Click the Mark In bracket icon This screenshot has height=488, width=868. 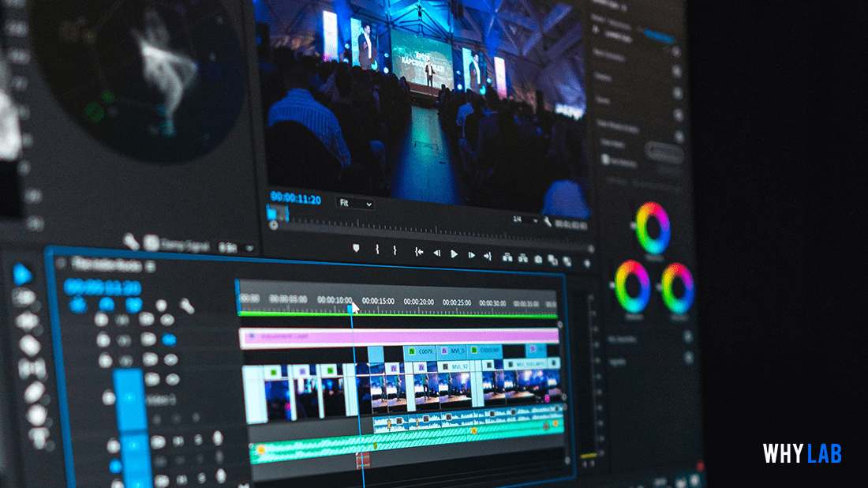(x=377, y=250)
